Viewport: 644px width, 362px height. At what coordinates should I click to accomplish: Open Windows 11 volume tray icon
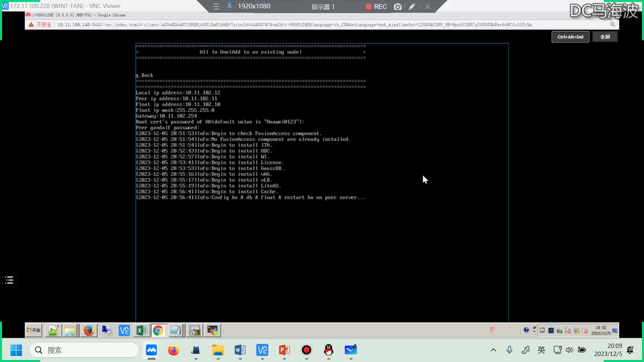pos(569,350)
